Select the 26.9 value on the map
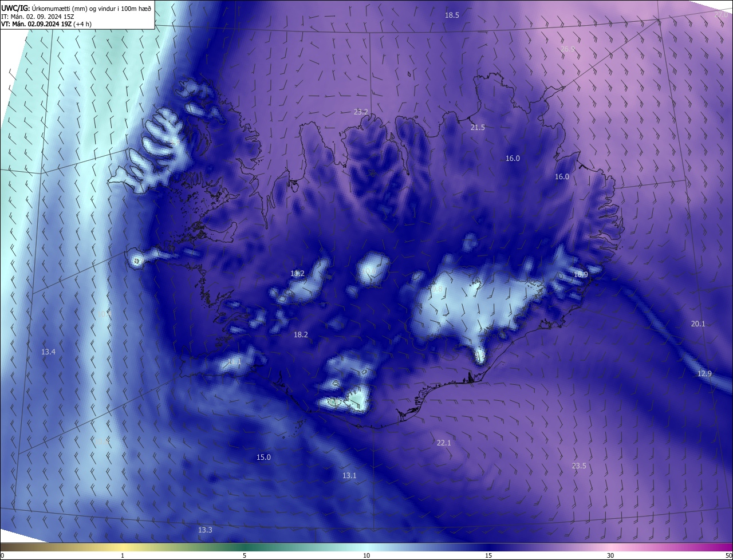The height and width of the screenshot is (560, 733). 568,49
